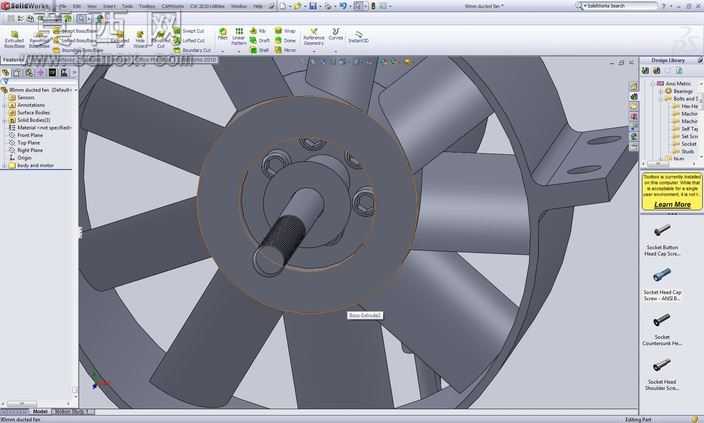
Task: Open the DimXpertManager tab icon
Action: click(40, 72)
